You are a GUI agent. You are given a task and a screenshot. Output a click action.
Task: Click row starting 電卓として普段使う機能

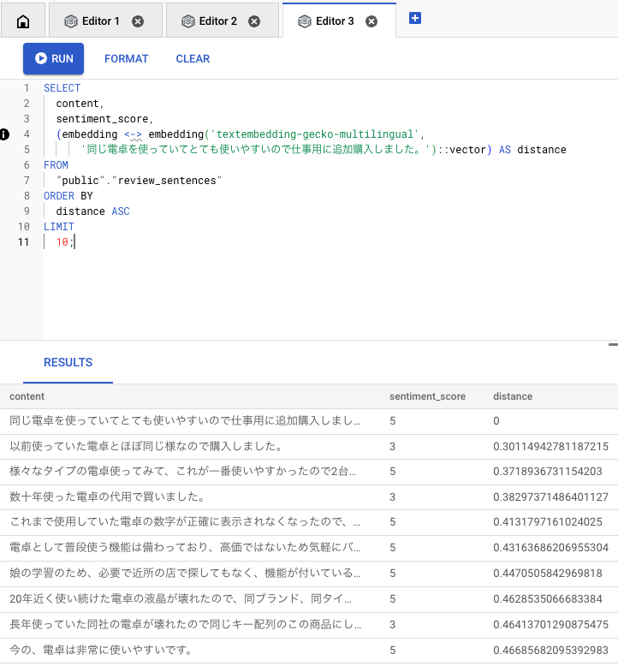tap(309, 548)
